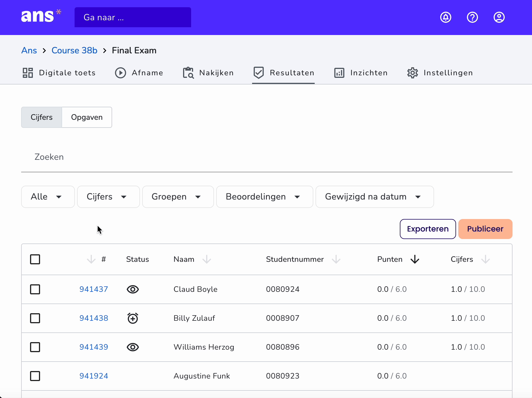Click student name Augustine Funk
This screenshot has width=532, height=398.
pyautogui.click(x=202, y=376)
